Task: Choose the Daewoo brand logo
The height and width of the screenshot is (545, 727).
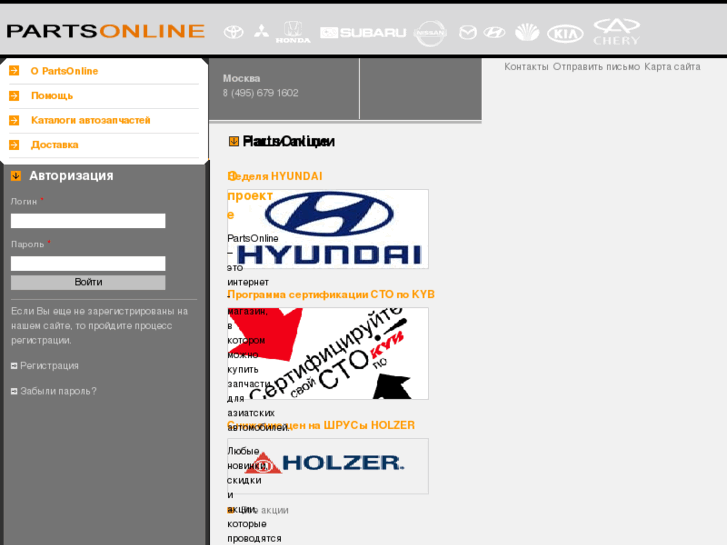Action: pos(527,32)
